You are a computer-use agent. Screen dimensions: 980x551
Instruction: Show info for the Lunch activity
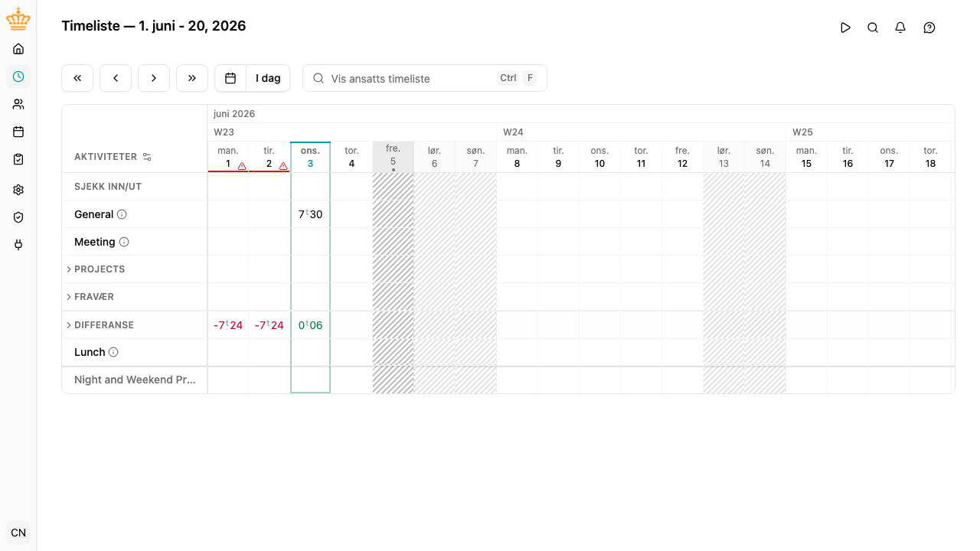113,352
